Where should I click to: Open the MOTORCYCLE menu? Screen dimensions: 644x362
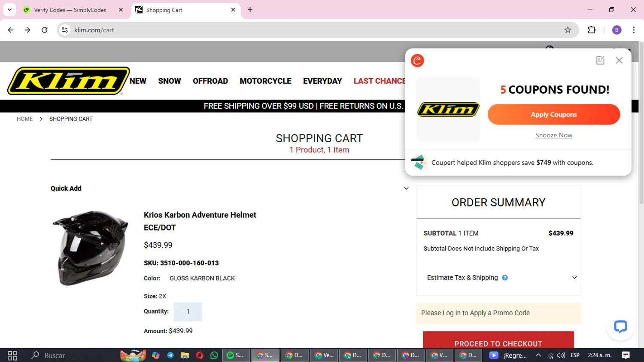265,81
